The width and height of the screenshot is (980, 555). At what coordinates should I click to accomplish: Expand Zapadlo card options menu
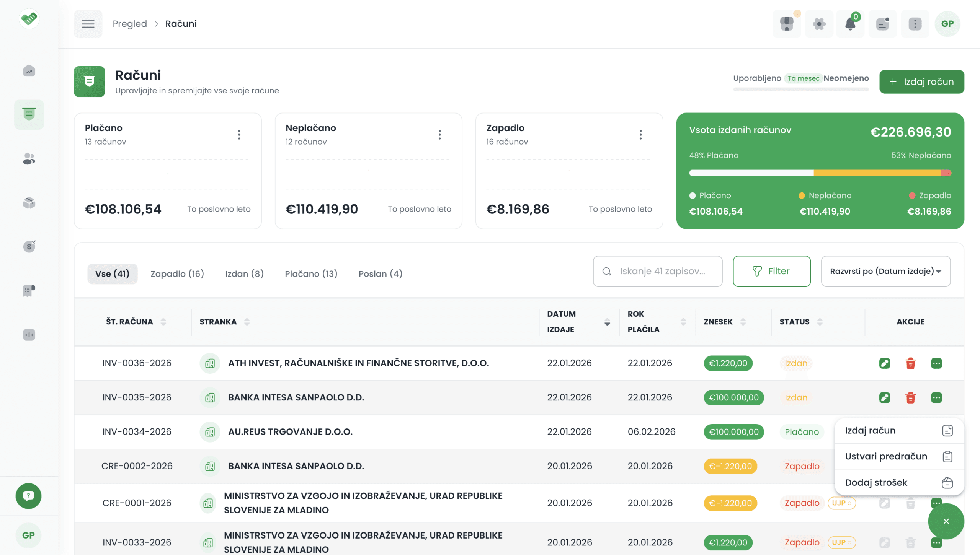click(640, 135)
